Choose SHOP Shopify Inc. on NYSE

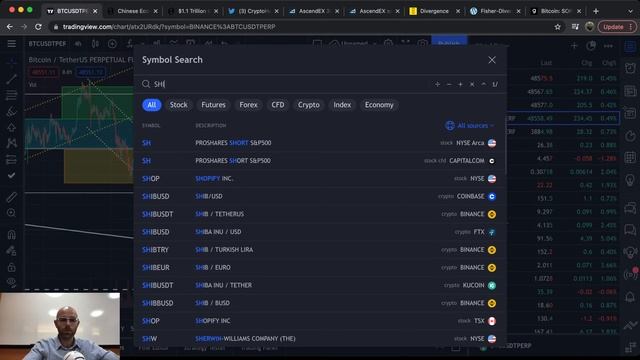319,179
